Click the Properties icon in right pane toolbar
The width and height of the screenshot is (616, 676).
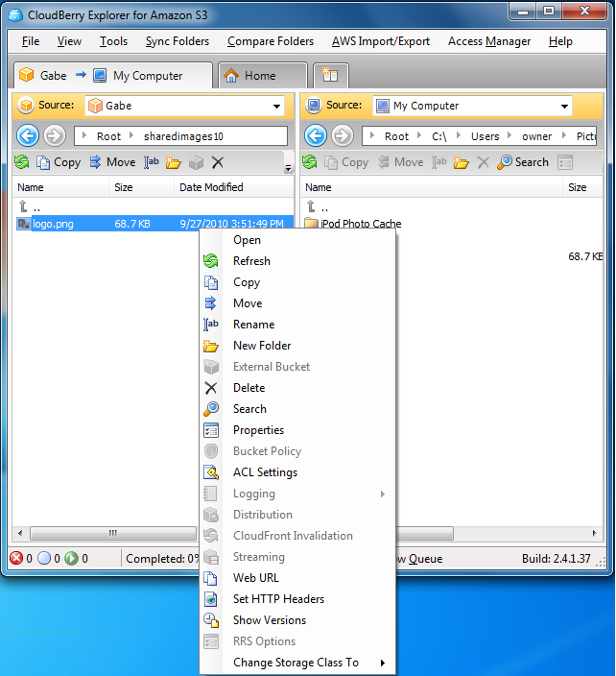(x=565, y=162)
